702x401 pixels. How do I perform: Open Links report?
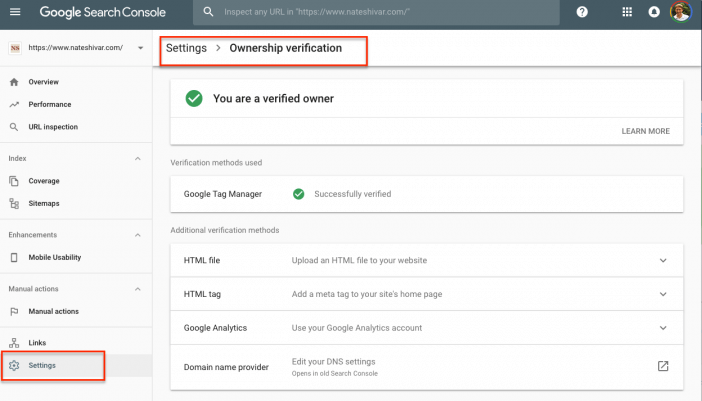coord(37,343)
